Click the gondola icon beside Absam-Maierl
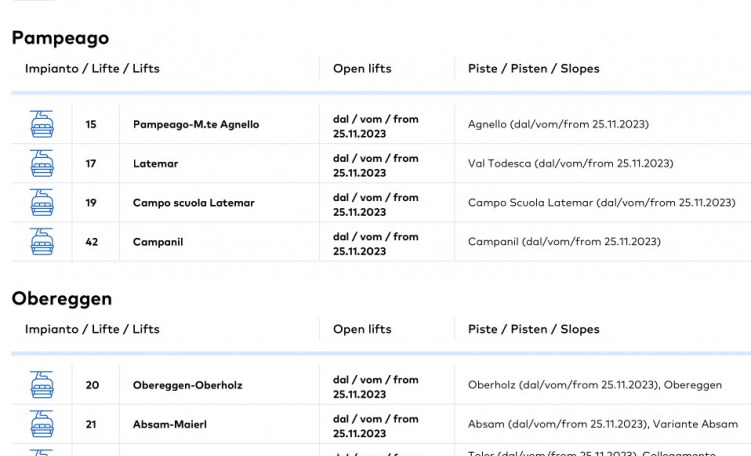The height and width of the screenshot is (456, 751). [42, 424]
